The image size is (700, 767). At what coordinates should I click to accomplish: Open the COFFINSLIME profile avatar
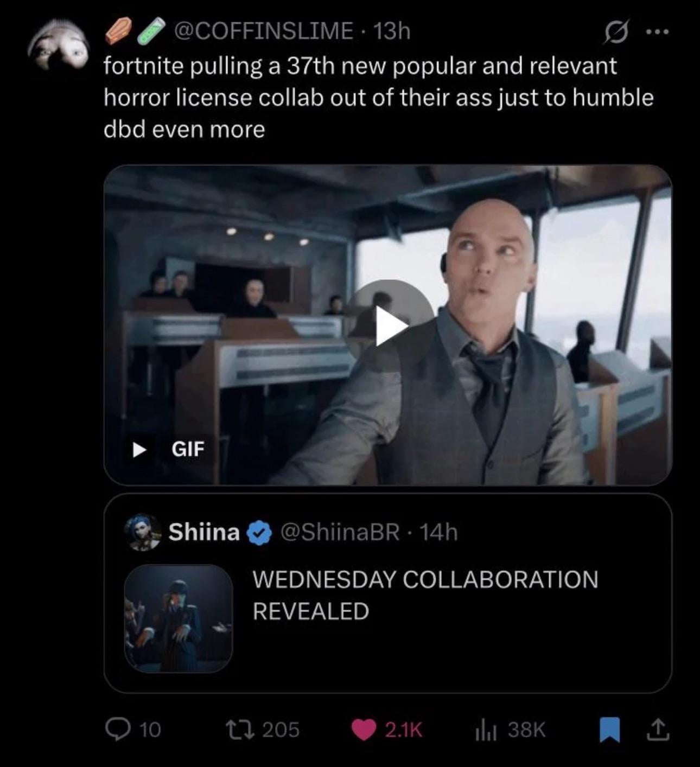(59, 46)
